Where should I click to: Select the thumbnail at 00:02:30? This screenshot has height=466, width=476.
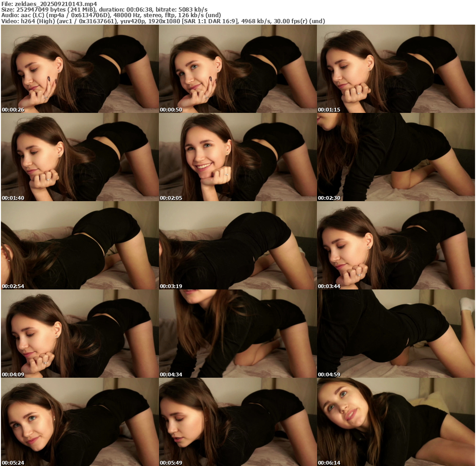coord(396,157)
